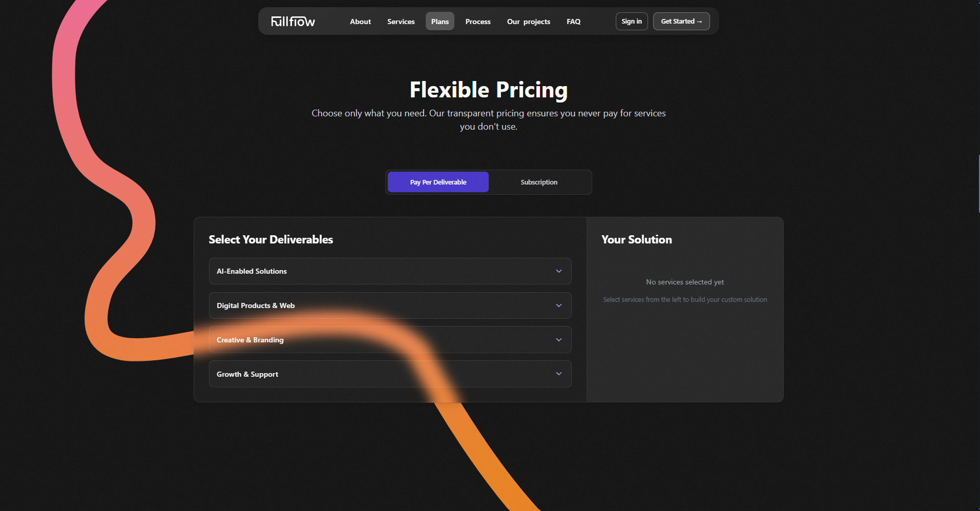The height and width of the screenshot is (511, 980).
Task: Click chevron icon on Creative & Branding
Action: tap(559, 340)
